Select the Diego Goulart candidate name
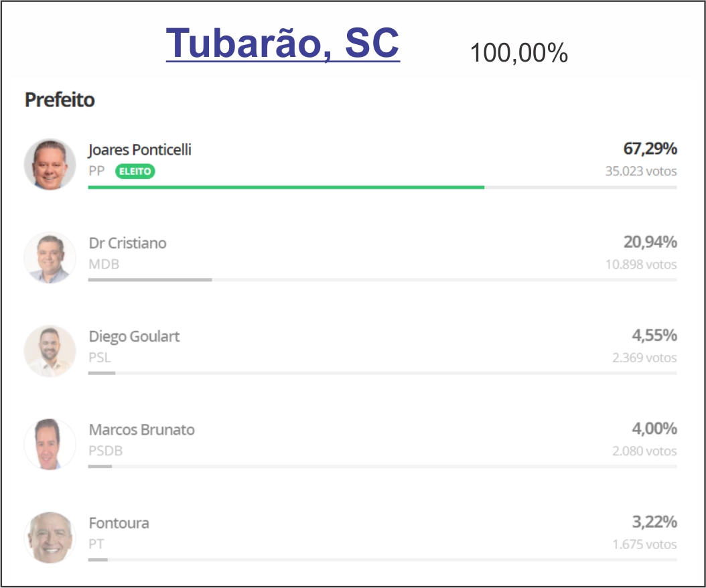The image size is (706, 588). coord(134,336)
